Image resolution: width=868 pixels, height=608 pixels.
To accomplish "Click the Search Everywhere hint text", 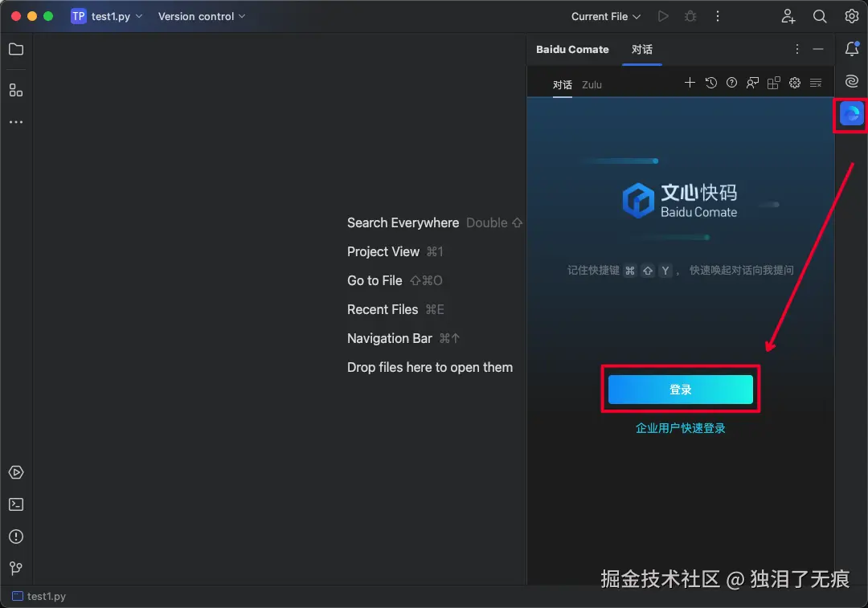I will tap(403, 223).
